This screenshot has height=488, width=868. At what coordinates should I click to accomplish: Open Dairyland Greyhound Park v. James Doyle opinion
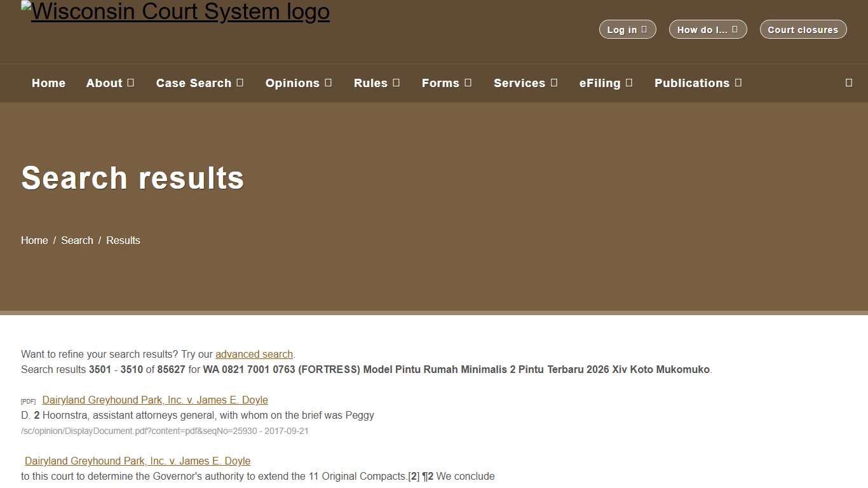(x=154, y=400)
